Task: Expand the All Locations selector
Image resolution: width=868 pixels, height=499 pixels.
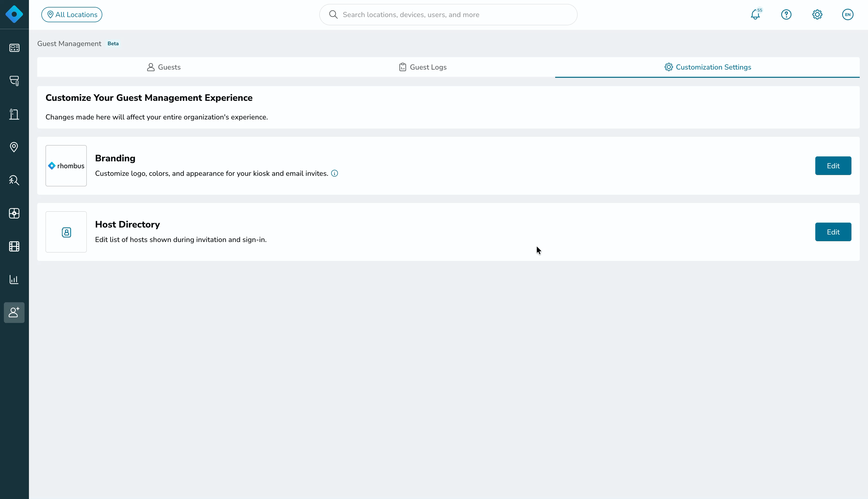Action: coord(72,15)
